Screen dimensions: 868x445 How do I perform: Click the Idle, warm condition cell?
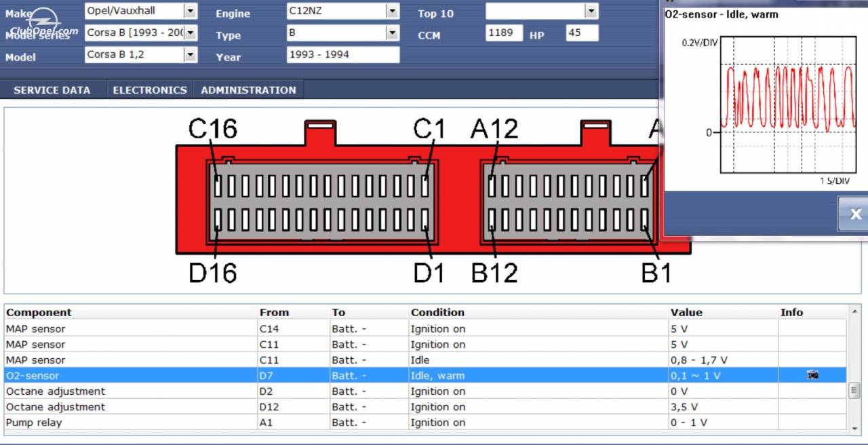[x=539, y=375]
